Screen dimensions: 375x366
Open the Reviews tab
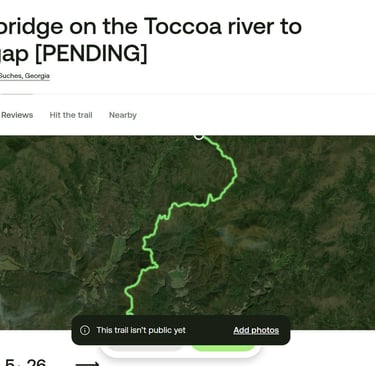[17, 115]
